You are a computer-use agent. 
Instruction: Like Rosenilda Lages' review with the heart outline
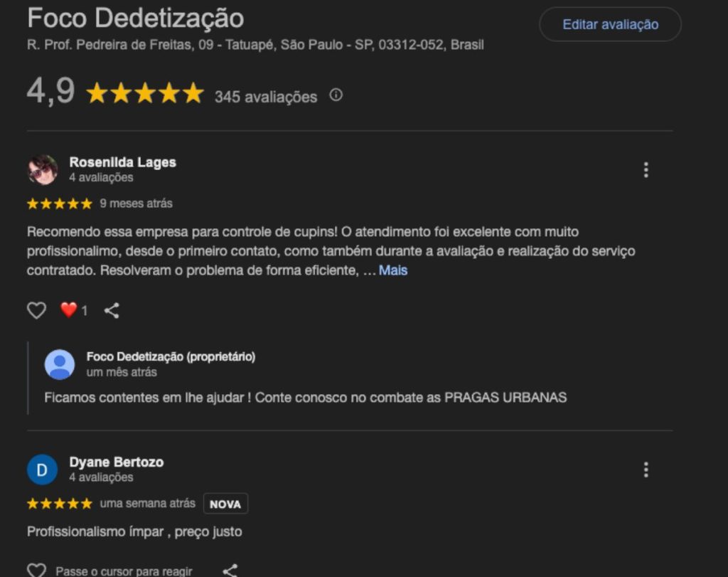coord(36,310)
